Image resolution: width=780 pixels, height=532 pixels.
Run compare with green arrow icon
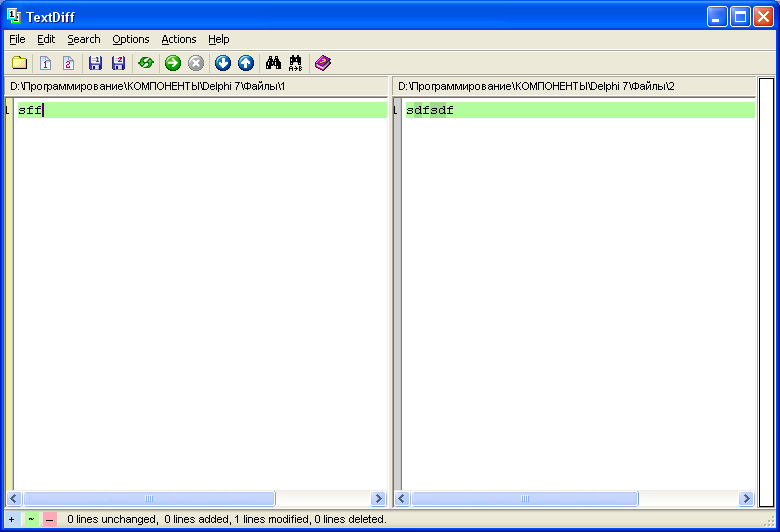pyautogui.click(x=173, y=63)
